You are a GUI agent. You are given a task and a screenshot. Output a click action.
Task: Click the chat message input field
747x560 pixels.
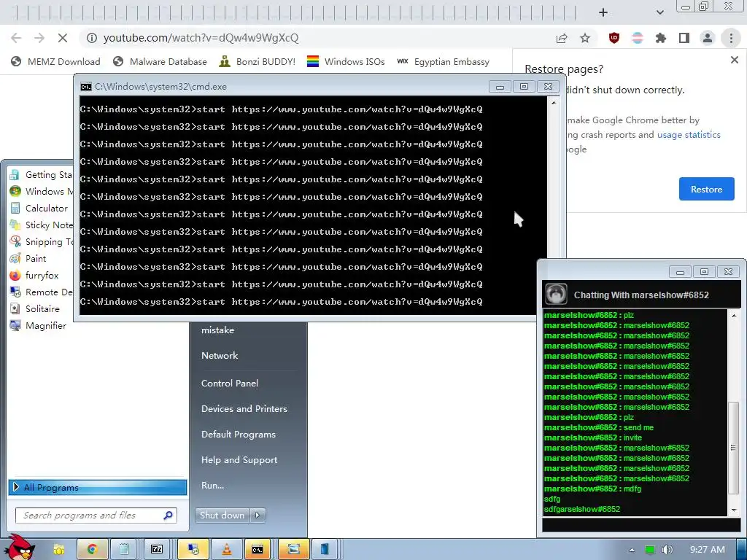pyautogui.click(x=641, y=525)
